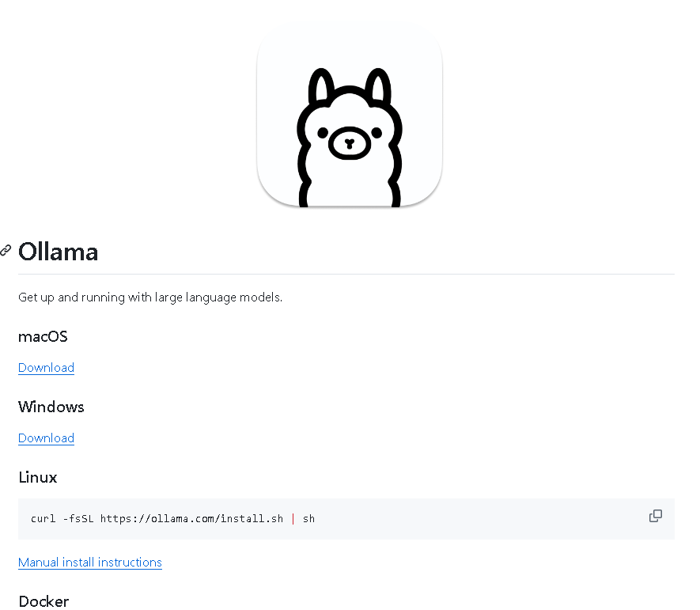The height and width of the screenshot is (610, 700).
Task: Click the ollama.com install.sh URL in command
Action: 191,519
